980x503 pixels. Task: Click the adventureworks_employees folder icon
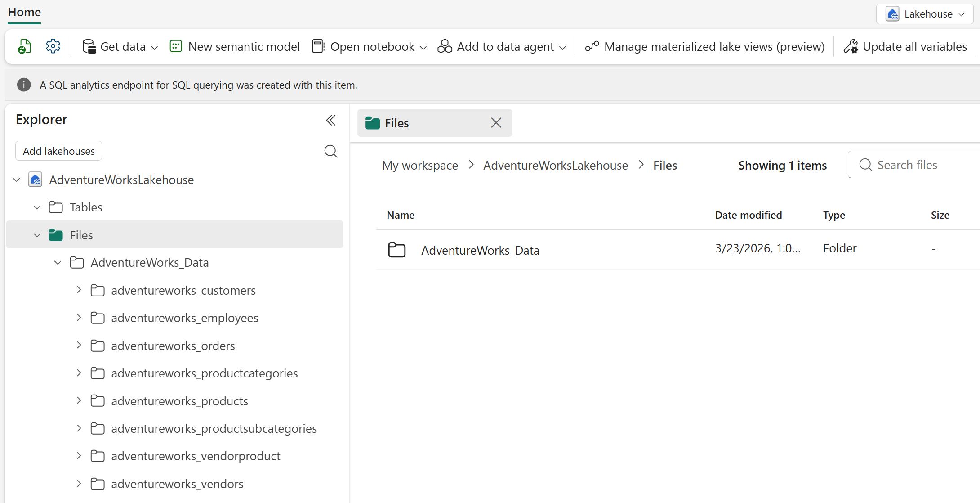tap(98, 318)
